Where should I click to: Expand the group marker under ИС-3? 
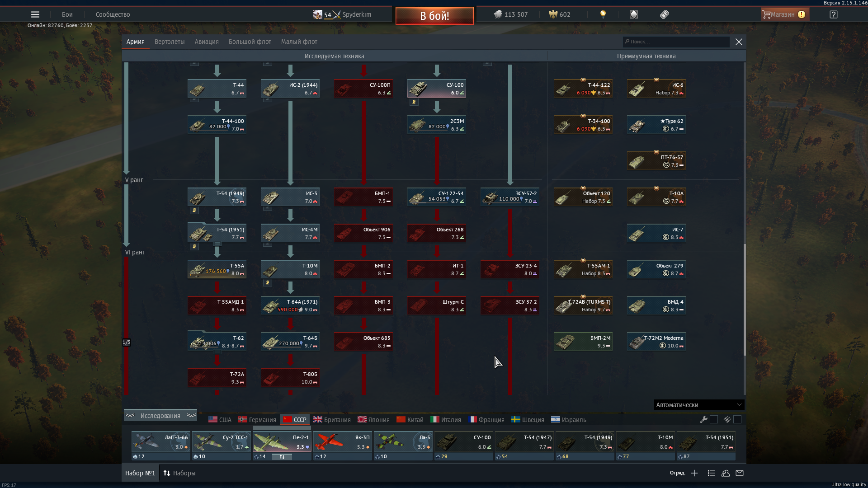click(x=267, y=208)
